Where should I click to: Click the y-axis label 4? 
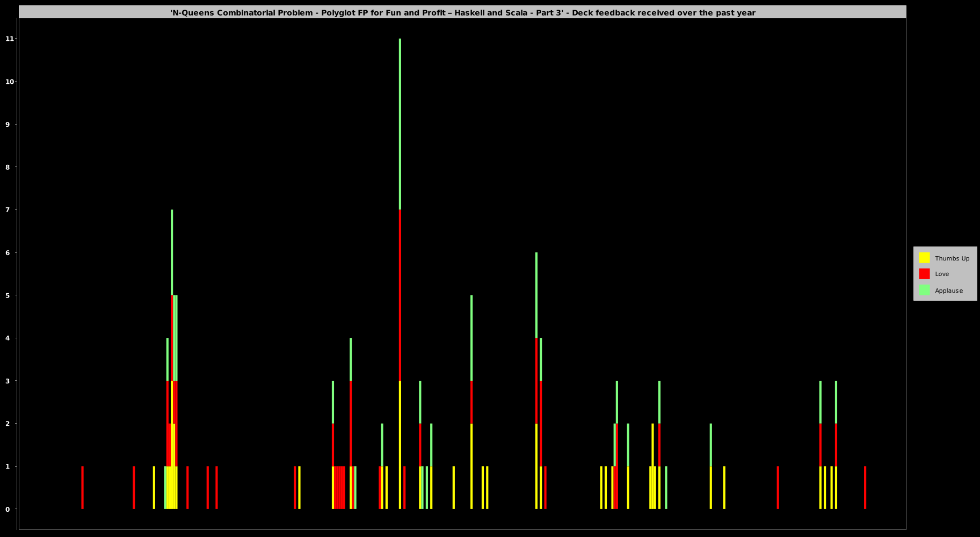(8, 338)
